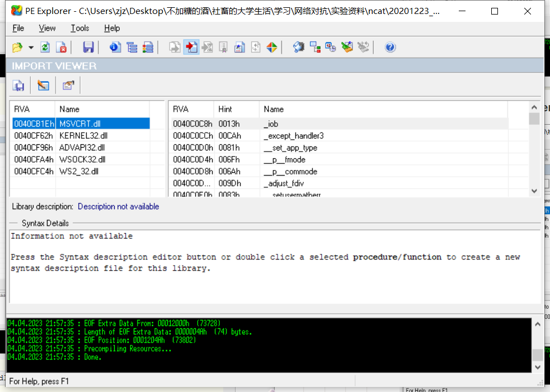
Task: Click the log line ending with 'Done.'
Action: click(54, 357)
